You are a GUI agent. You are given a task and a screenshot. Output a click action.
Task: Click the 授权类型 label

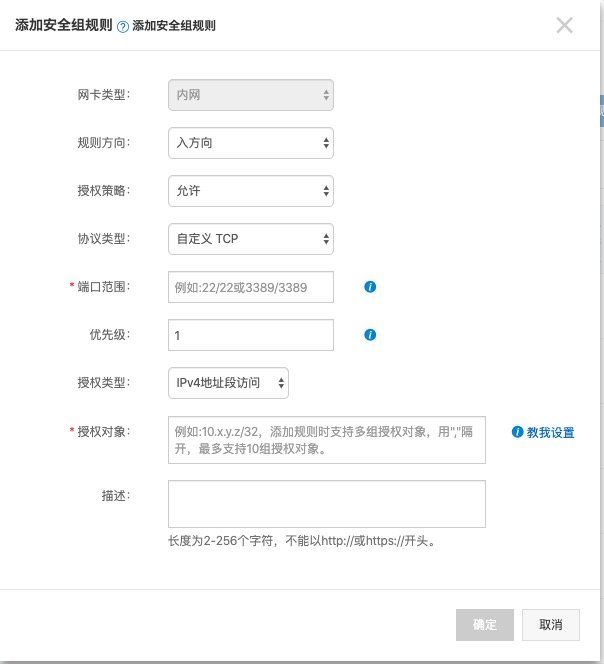(103, 383)
